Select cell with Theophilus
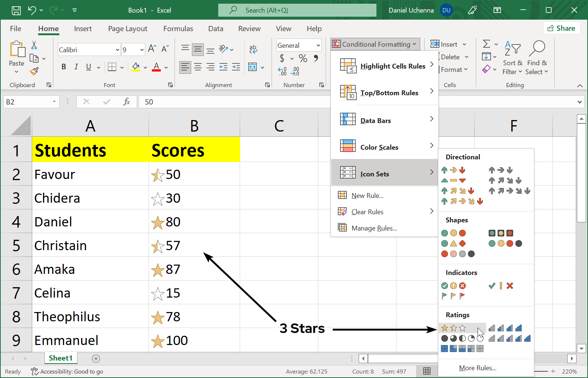This screenshot has width=588, height=378. (x=90, y=316)
